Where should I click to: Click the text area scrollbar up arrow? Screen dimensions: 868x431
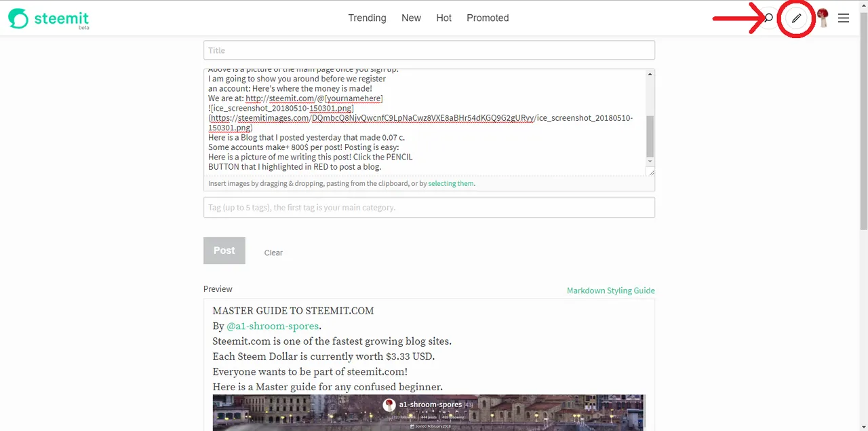click(650, 73)
